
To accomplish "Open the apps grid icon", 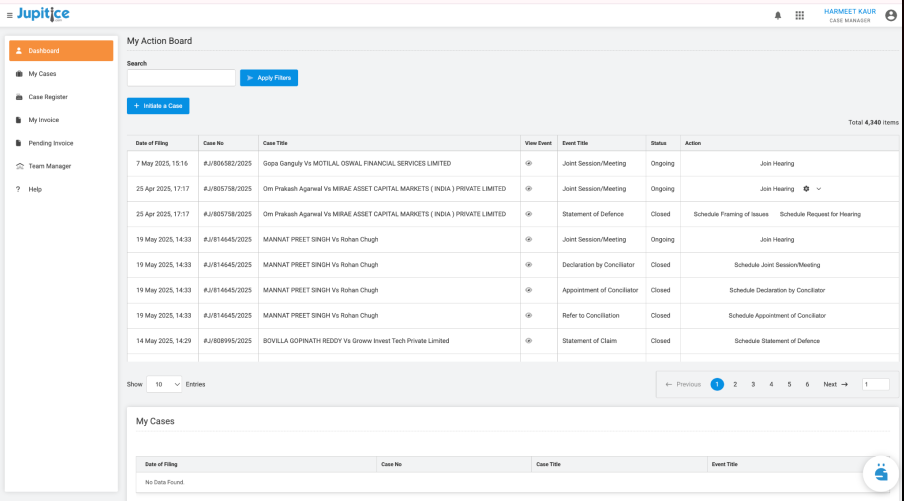I will [799, 15].
